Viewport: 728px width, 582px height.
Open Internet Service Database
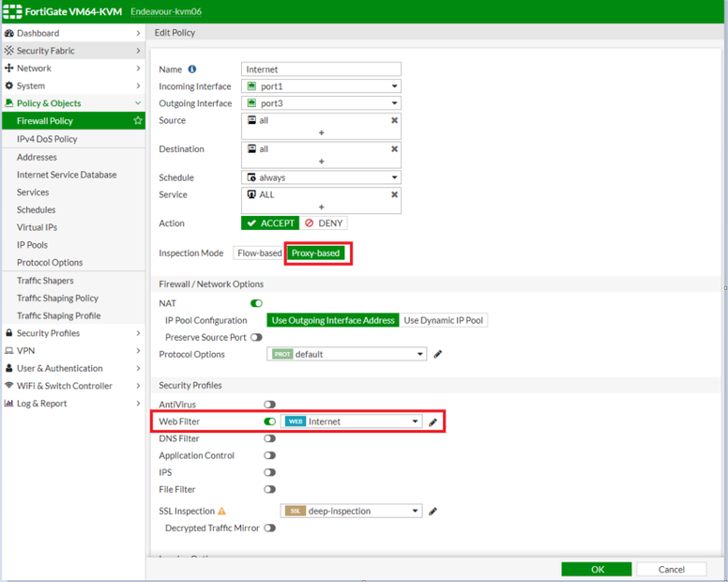pos(67,175)
